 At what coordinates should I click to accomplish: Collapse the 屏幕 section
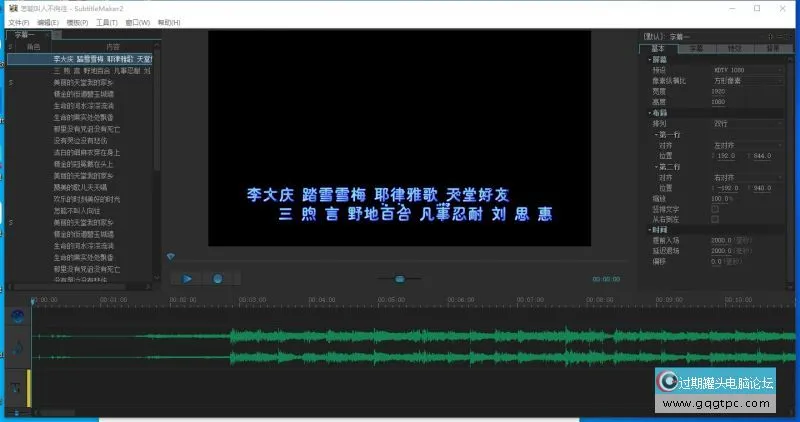[x=649, y=59]
